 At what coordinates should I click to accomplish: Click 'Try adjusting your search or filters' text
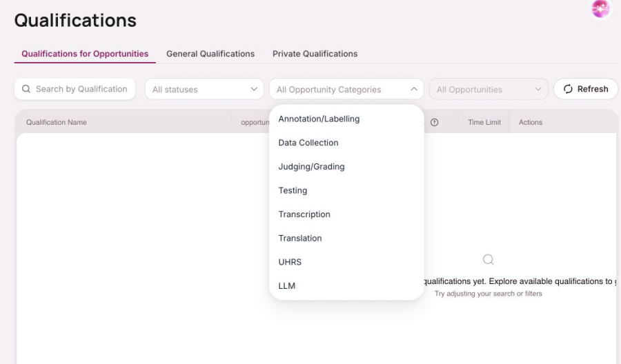click(488, 294)
